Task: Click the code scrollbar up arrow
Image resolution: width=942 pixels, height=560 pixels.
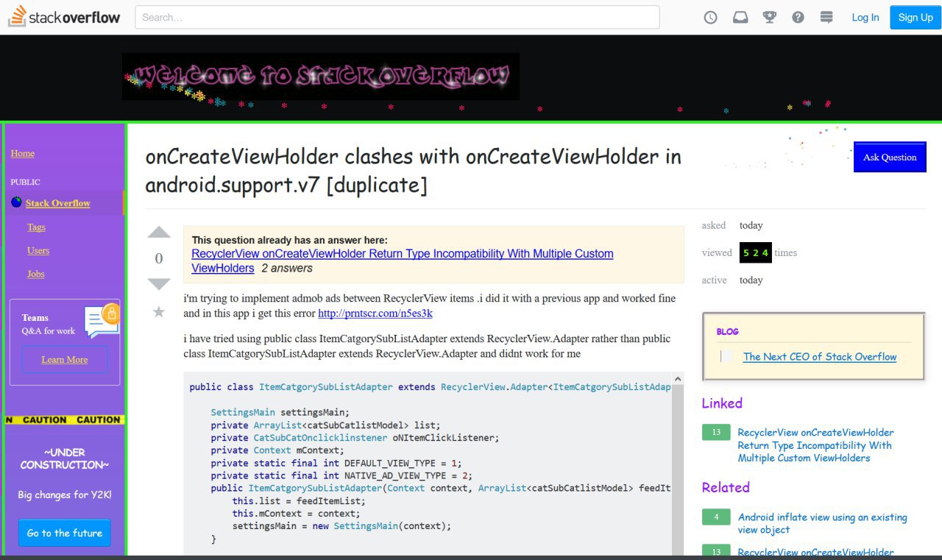Action: point(678,379)
